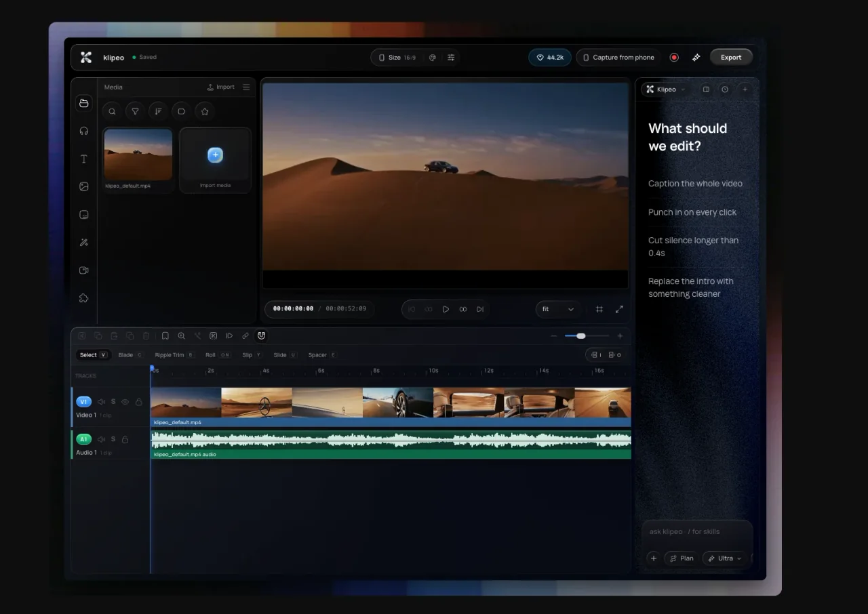
Task: Open project settings sliders icon in top bar
Action: 451,58
